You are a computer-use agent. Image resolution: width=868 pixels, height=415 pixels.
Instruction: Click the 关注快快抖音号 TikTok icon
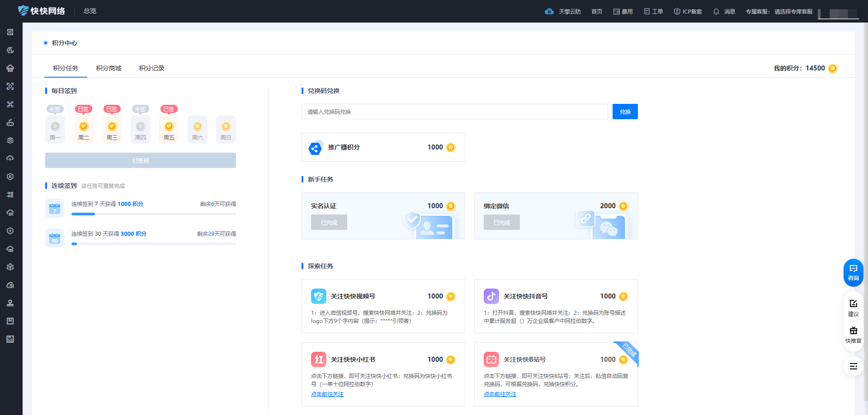[x=491, y=296]
